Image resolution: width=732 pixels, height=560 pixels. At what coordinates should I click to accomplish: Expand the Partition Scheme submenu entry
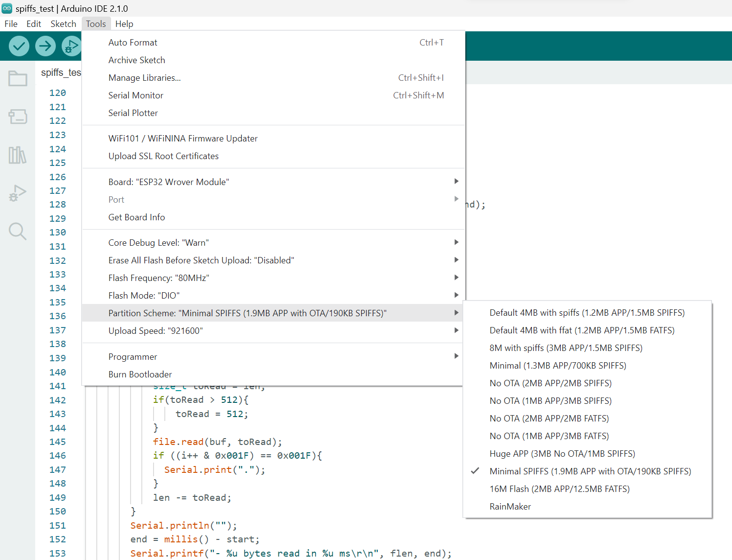(x=273, y=313)
